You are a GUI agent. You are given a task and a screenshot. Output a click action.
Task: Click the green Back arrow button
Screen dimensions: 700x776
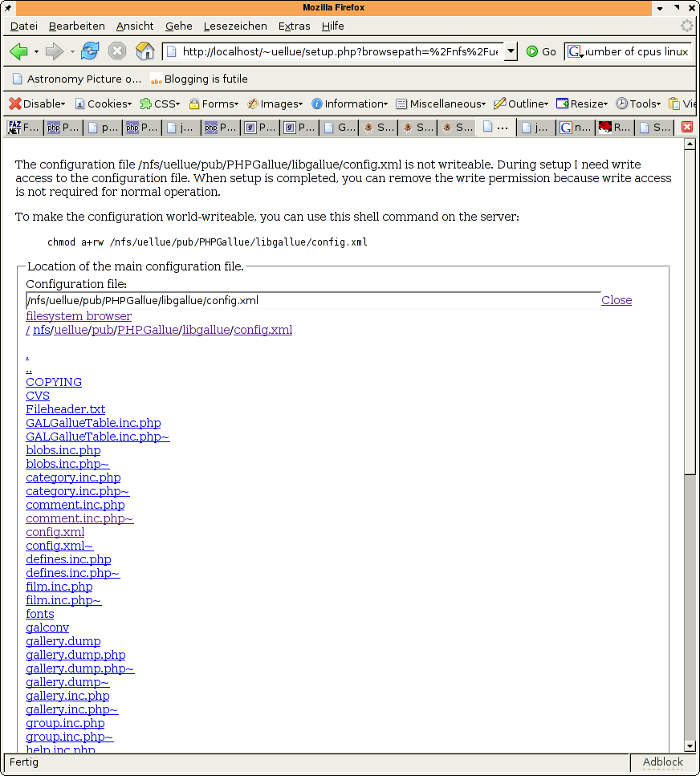coord(18,51)
